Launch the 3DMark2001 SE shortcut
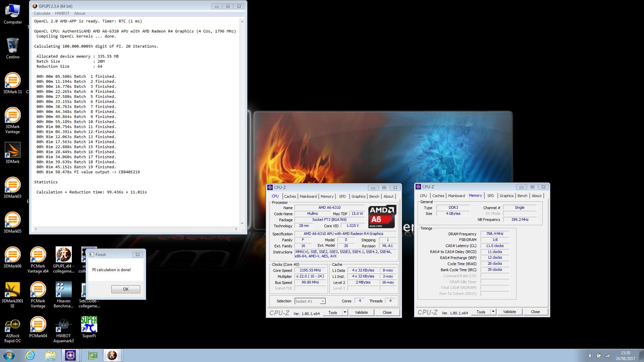This screenshot has width=644, height=362. pyautogui.click(x=13, y=295)
